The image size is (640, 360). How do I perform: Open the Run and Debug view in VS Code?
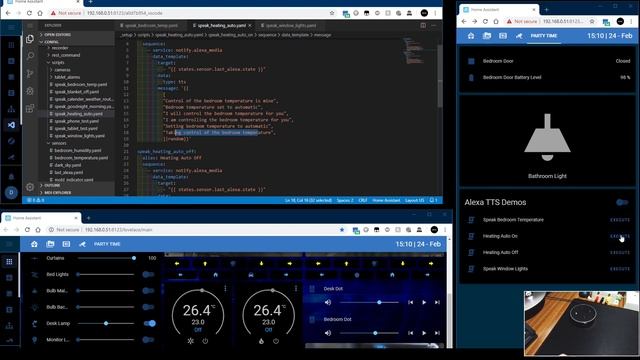30,91
